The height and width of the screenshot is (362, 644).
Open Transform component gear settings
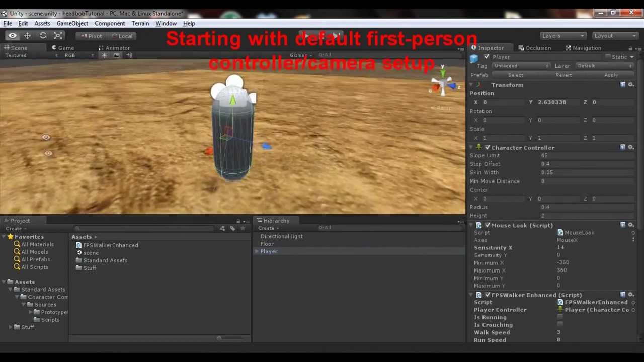tap(631, 85)
